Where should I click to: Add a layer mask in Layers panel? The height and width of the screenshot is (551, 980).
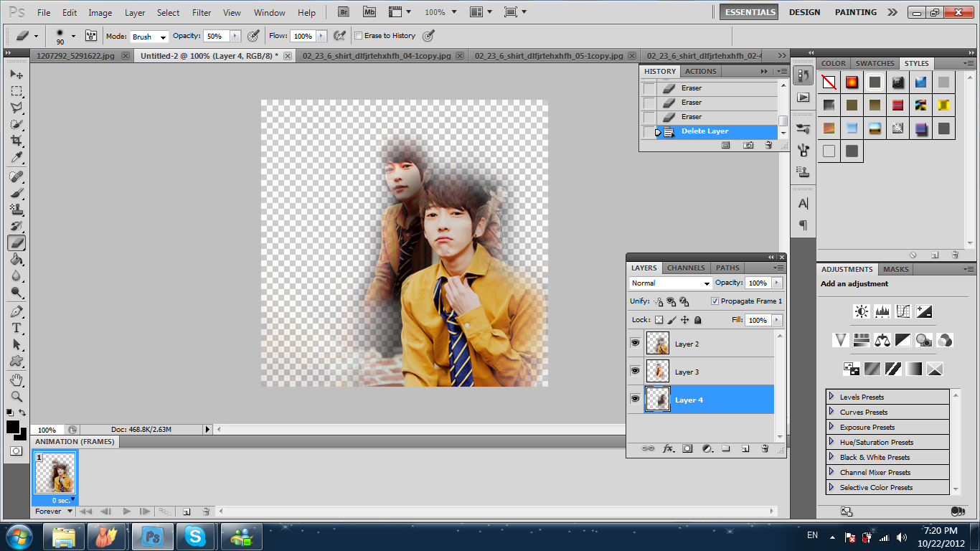[687, 448]
